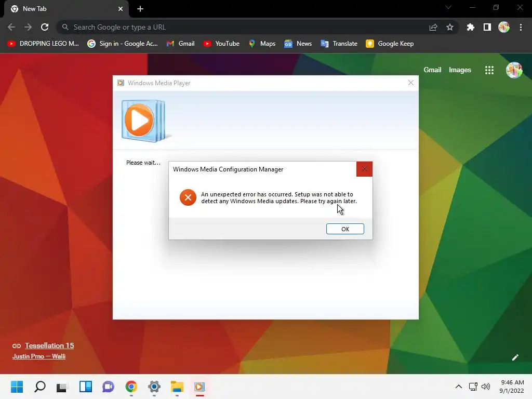This screenshot has height=399, width=532.
Task: Open Google account avatar on page
Action: coord(514,70)
